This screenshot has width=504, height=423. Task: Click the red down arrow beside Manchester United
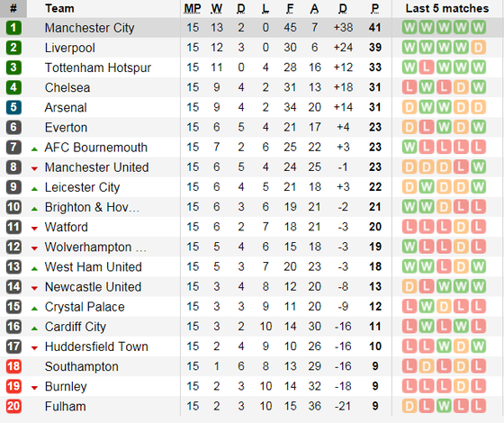[x=34, y=168]
